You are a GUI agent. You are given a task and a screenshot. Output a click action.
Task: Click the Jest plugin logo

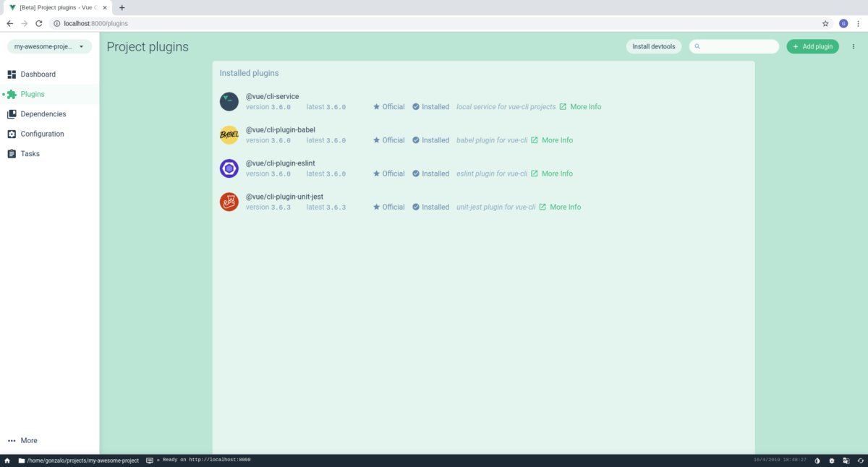tap(229, 202)
